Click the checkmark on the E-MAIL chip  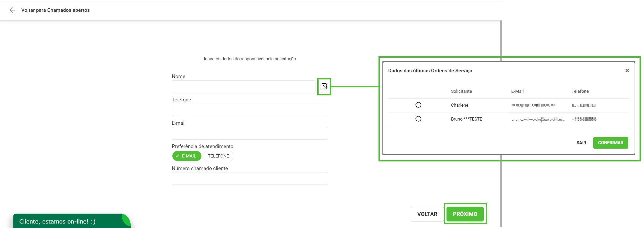click(x=177, y=156)
